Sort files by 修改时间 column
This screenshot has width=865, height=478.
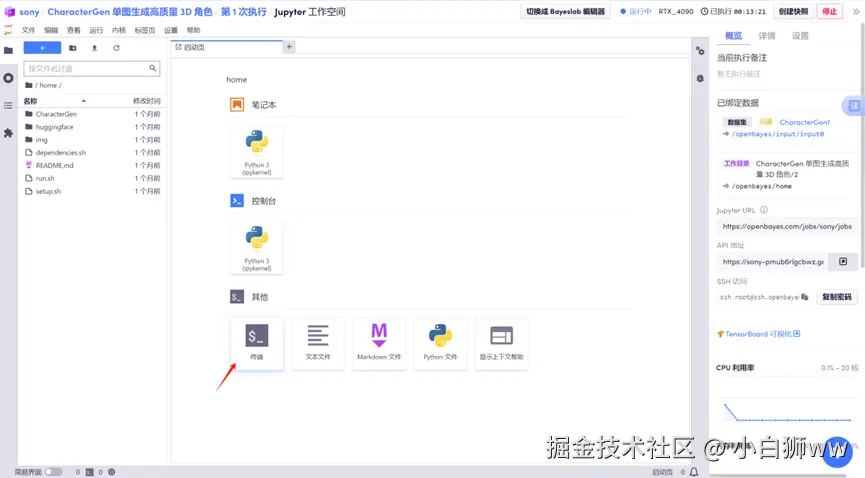coord(146,101)
